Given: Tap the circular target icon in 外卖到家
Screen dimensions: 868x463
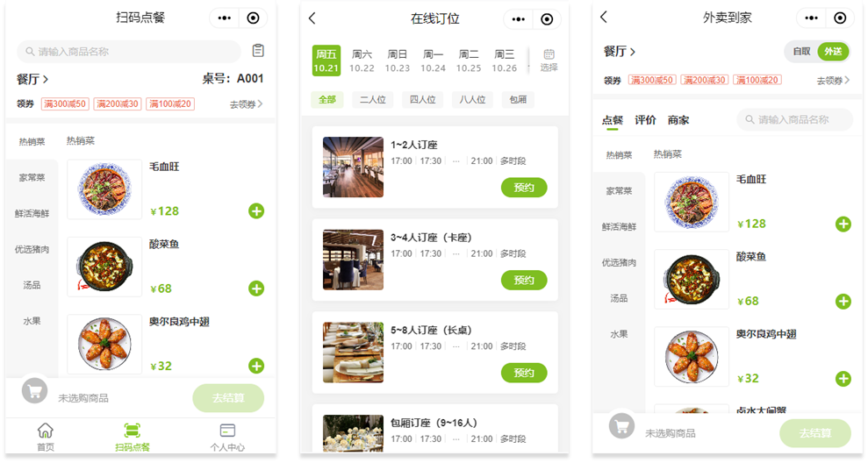Looking at the screenshot, I should (x=840, y=18).
